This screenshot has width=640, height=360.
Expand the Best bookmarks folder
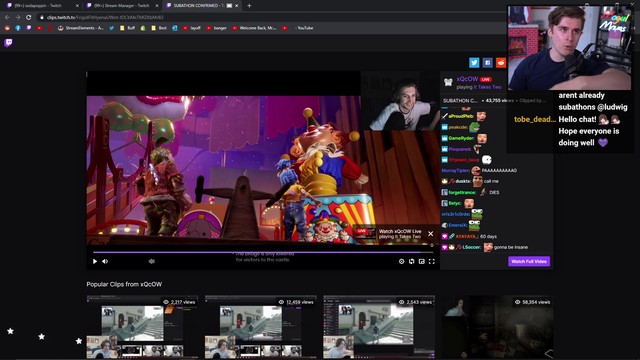coord(159,28)
